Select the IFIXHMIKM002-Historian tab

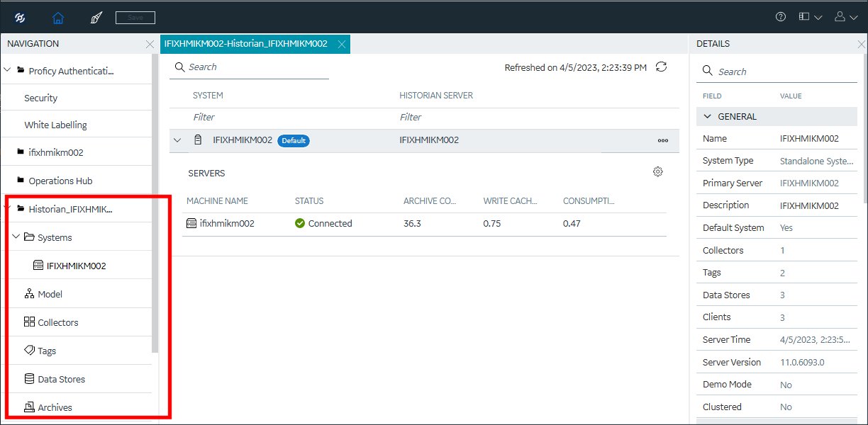(x=246, y=44)
